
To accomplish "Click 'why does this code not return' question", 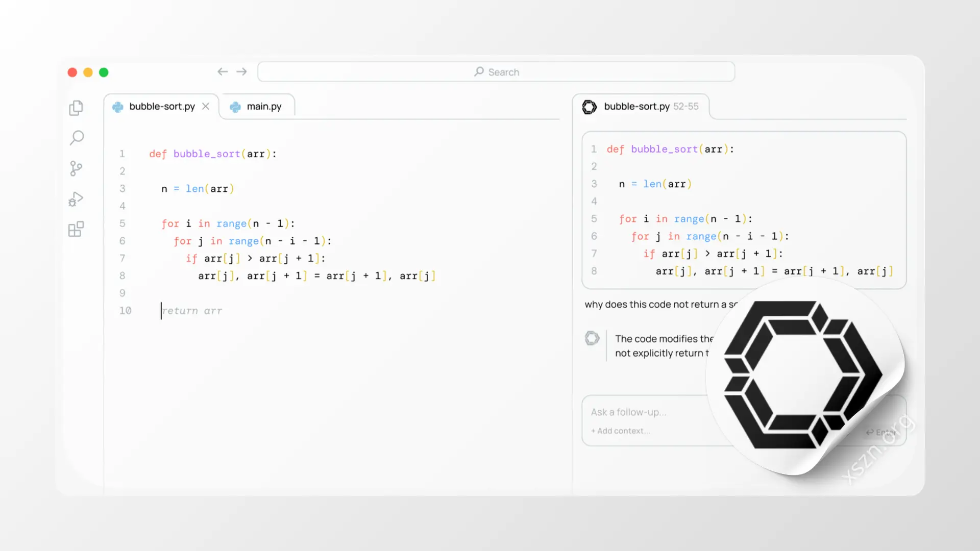I will click(661, 305).
